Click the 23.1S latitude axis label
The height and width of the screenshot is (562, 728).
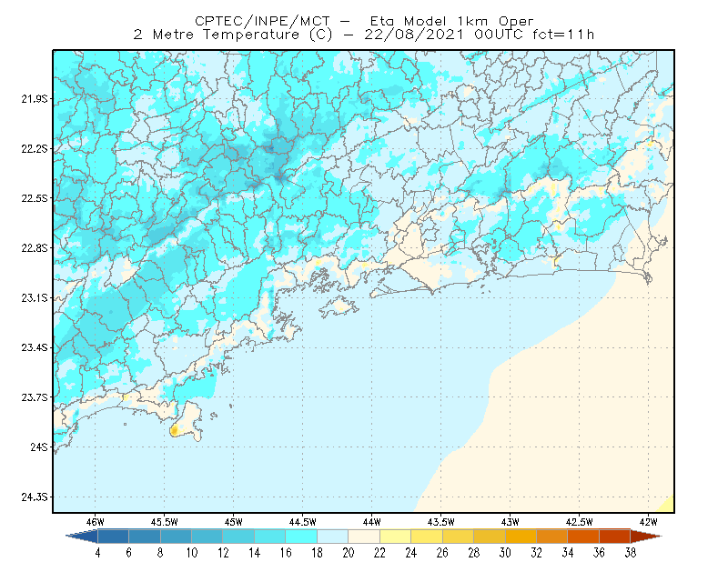click(35, 298)
